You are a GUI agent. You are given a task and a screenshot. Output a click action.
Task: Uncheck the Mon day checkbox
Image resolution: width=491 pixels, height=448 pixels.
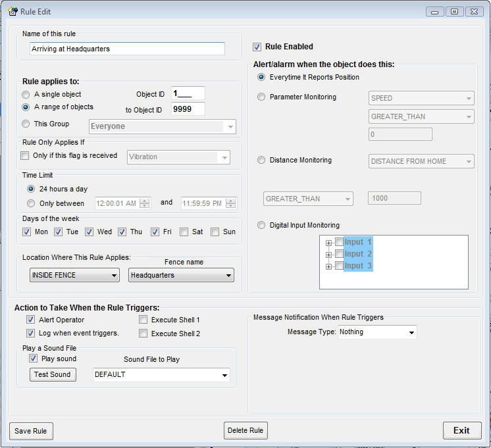tap(26, 232)
